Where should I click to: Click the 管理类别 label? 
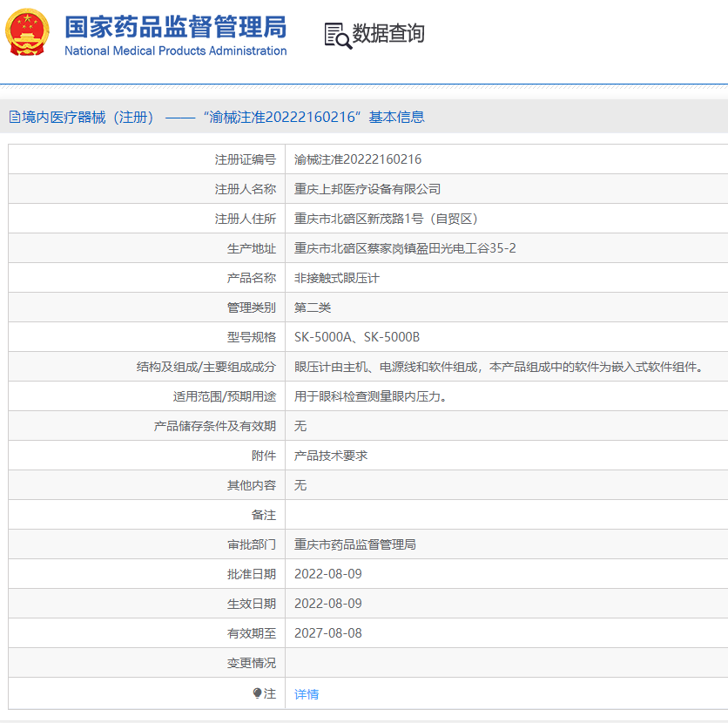(x=252, y=307)
